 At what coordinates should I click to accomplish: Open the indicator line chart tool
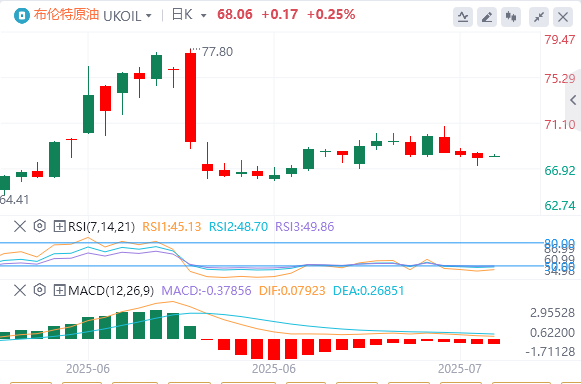[463, 17]
